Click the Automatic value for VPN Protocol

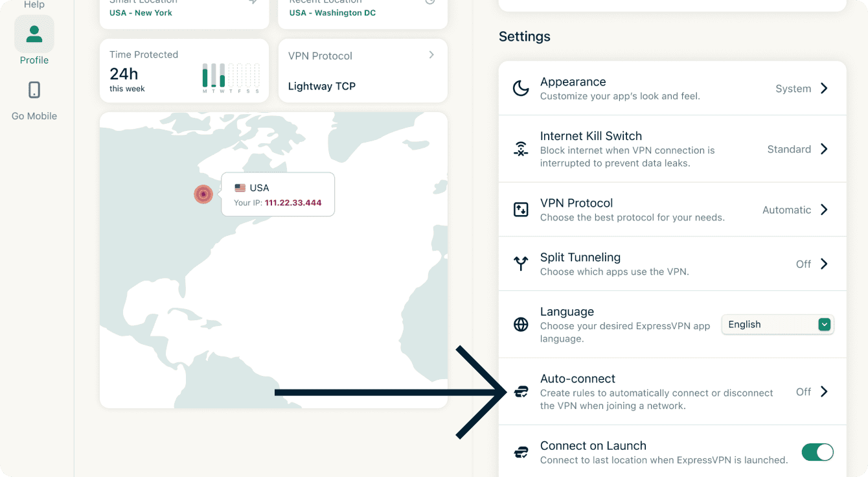pyautogui.click(x=786, y=210)
